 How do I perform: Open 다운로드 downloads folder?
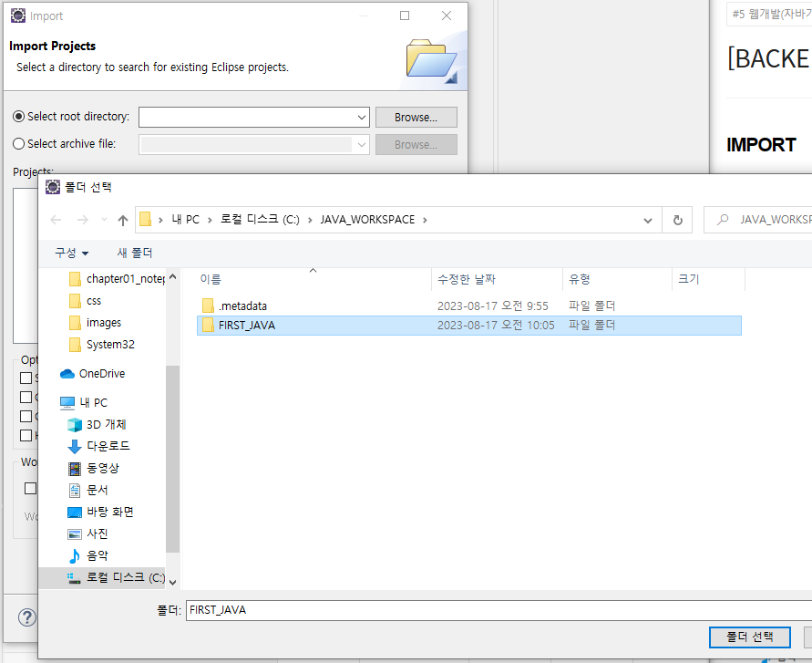tap(99, 446)
